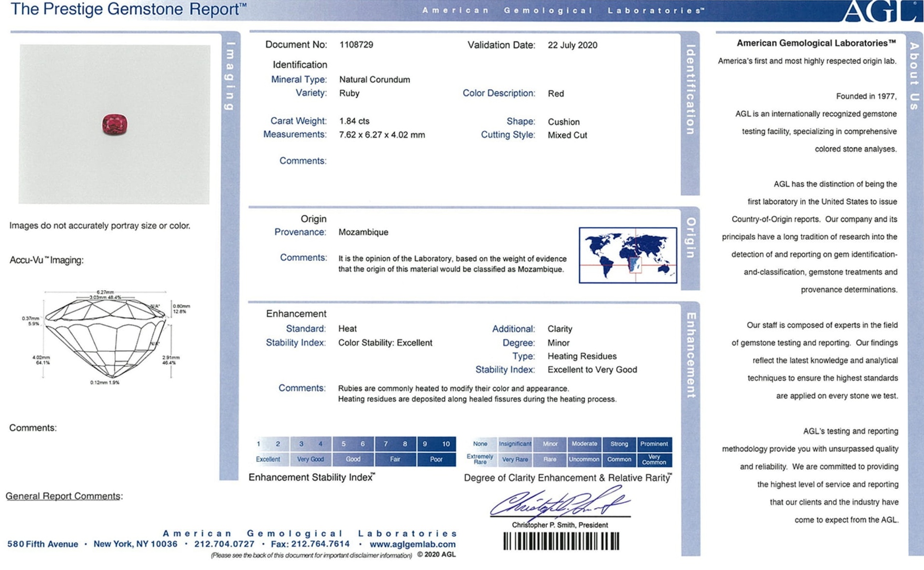Screen dimensions: 924x570
Task: Click the Very Rare rarity cell
Action: [515, 459]
